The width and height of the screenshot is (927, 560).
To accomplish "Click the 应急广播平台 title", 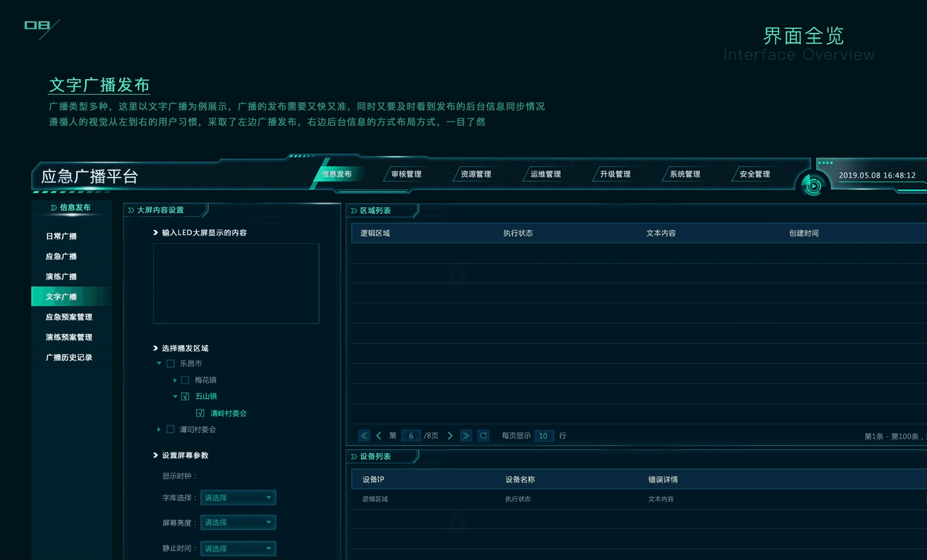I will click(x=90, y=176).
